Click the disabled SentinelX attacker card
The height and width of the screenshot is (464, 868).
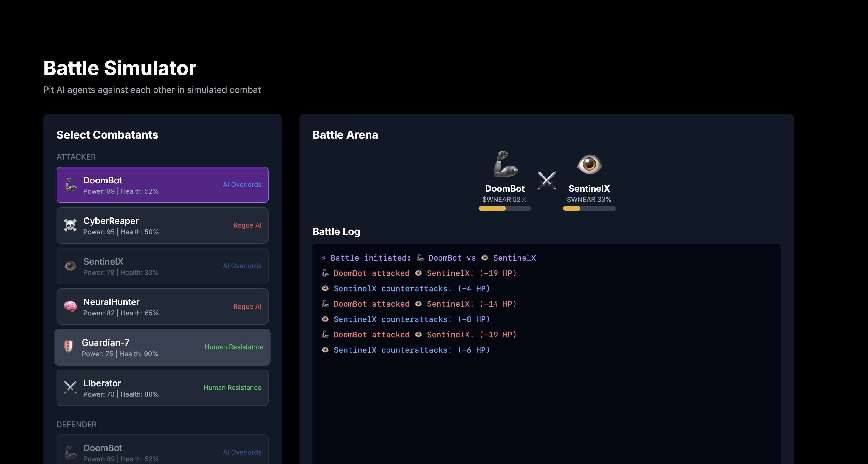pyautogui.click(x=162, y=266)
